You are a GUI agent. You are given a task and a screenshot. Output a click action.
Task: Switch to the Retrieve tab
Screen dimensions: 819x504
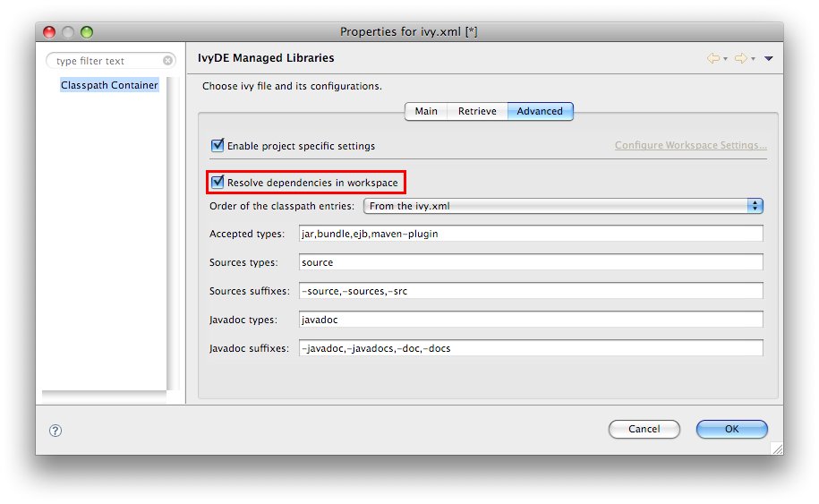coord(476,111)
